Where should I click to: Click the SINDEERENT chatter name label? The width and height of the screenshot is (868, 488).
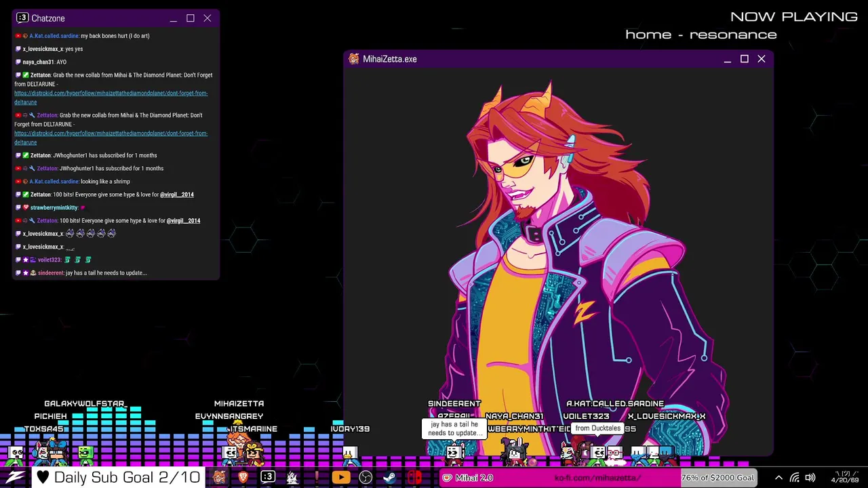(x=454, y=404)
